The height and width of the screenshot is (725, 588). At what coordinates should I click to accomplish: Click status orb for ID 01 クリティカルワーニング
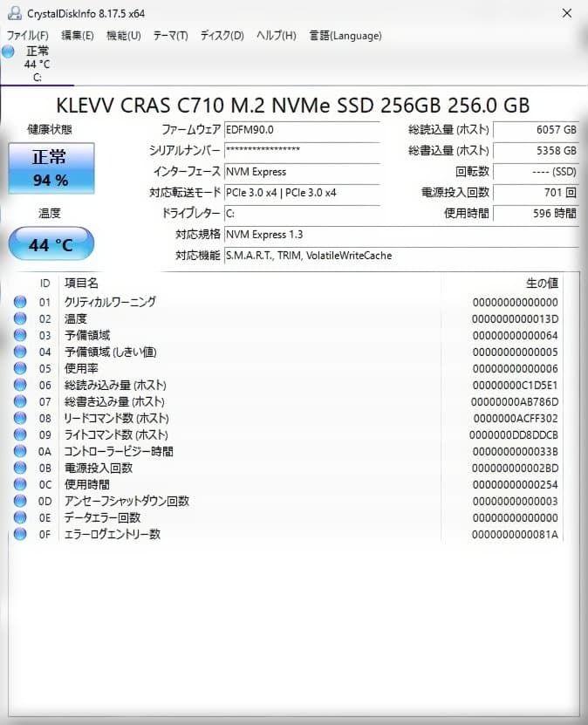click(x=20, y=302)
